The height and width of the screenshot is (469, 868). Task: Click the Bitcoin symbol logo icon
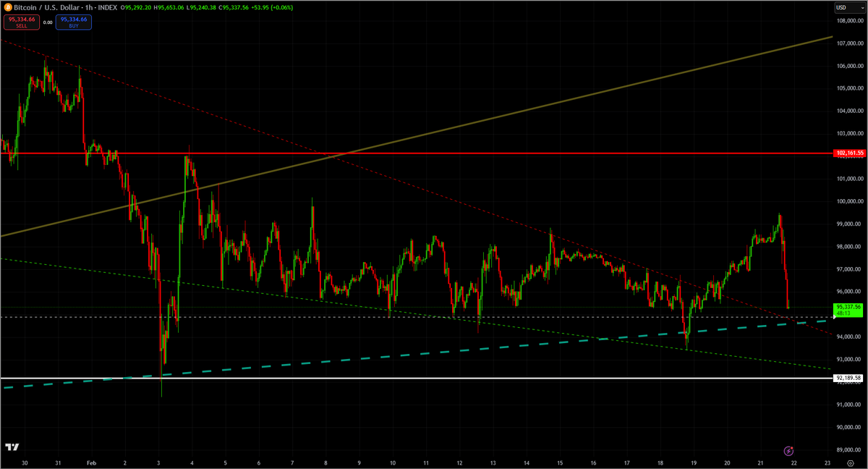click(x=8, y=7)
